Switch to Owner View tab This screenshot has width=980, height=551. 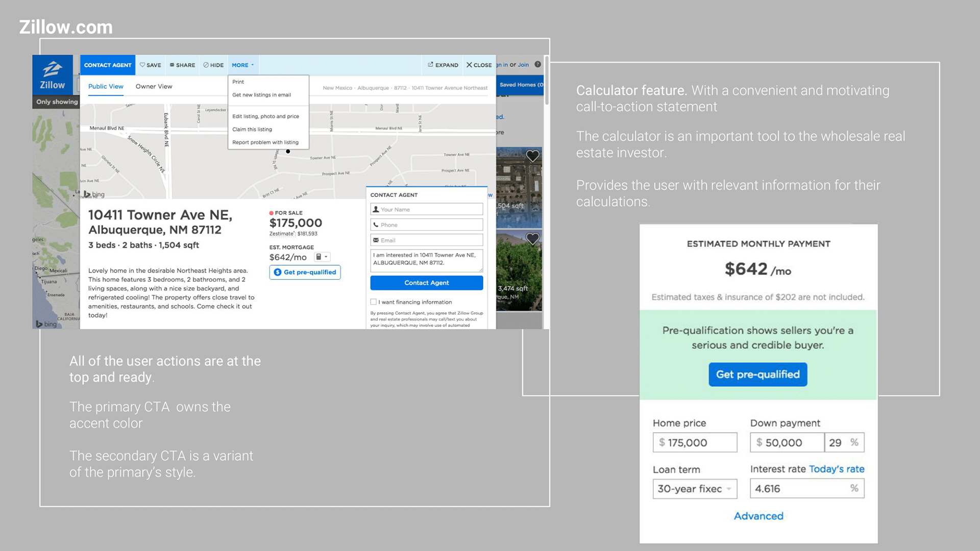(x=154, y=87)
